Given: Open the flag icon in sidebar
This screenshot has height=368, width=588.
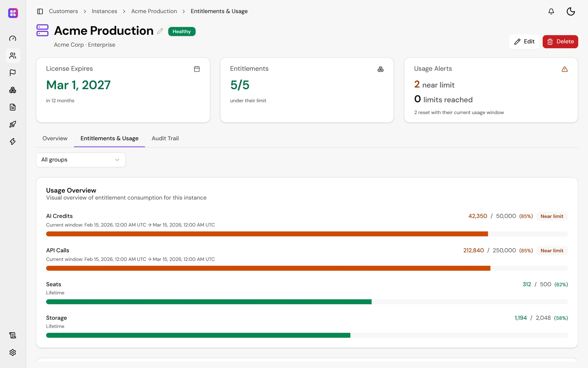Looking at the screenshot, I should pyautogui.click(x=13, y=73).
